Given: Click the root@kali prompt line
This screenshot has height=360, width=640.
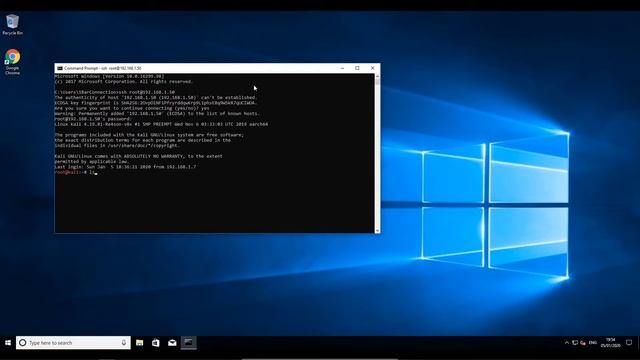Looking at the screenshot, I should click(76, 172).
